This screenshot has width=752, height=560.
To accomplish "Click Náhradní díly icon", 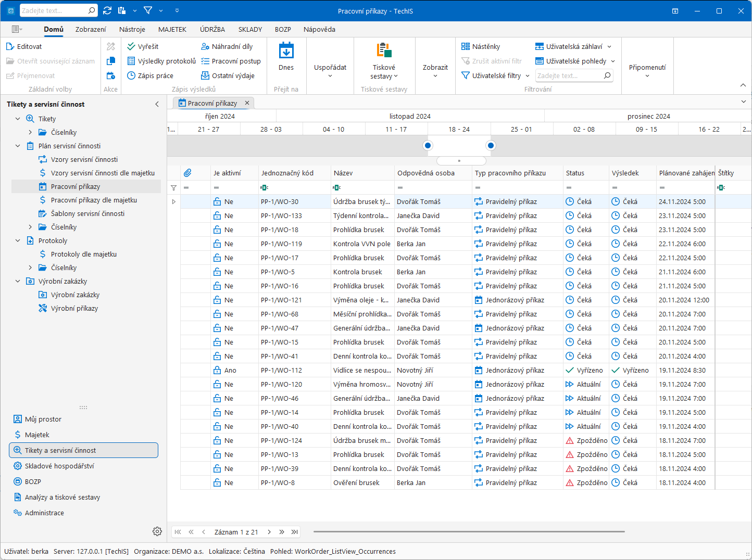I will (205, 46).
